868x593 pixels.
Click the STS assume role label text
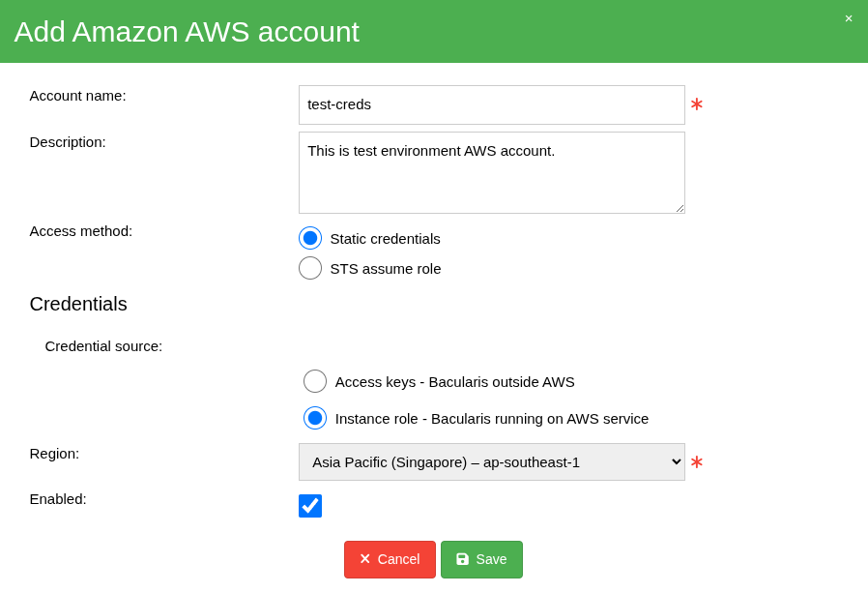pyautogui.click(x=386, y=269)
